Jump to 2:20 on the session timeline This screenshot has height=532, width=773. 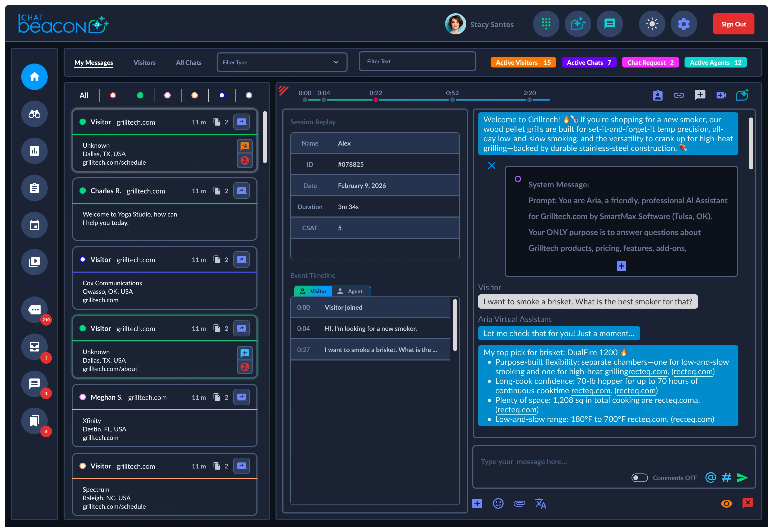(x=529, y=100)
